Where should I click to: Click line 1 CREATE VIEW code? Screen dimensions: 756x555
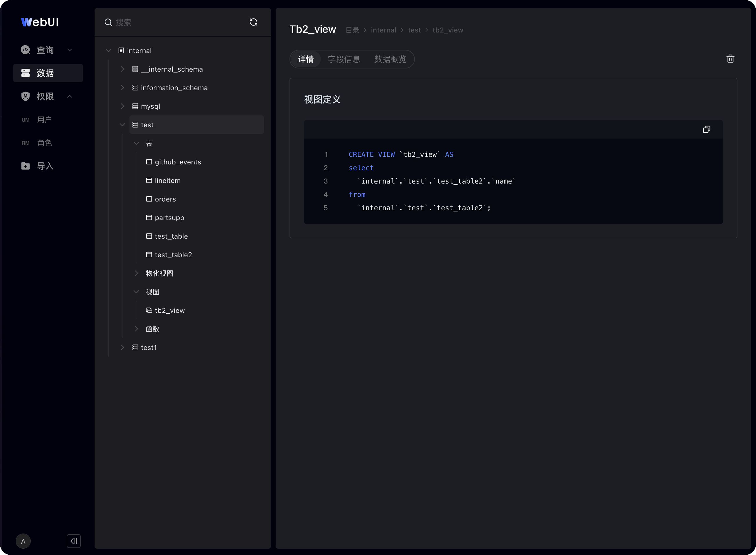(x=401, y=155)
